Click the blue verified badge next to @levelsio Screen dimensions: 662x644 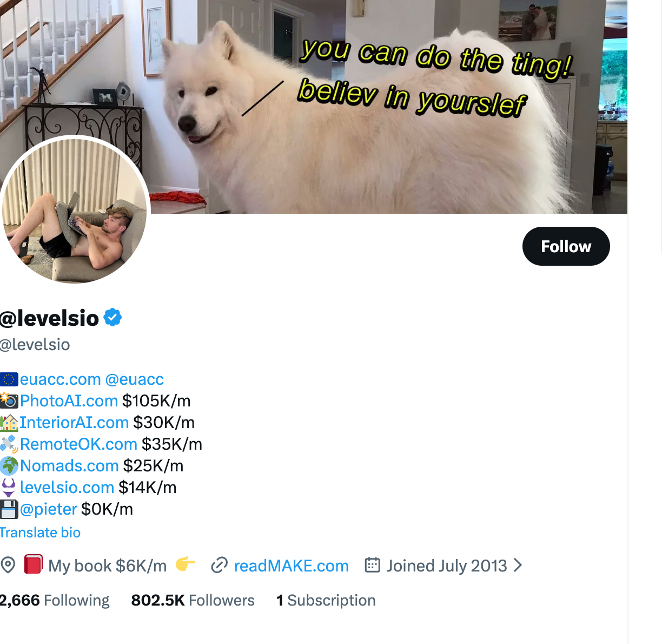point(112,318)
